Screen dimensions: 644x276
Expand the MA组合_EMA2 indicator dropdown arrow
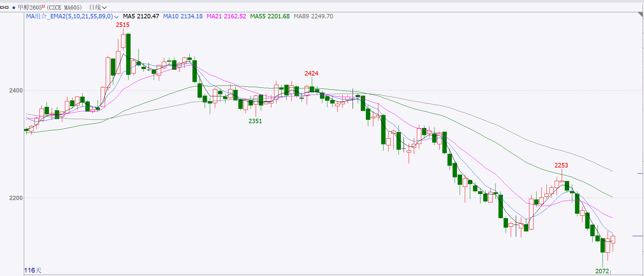click(116, 17)
